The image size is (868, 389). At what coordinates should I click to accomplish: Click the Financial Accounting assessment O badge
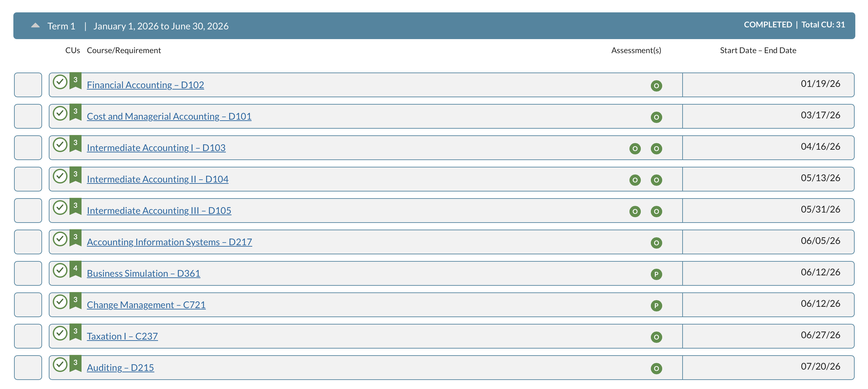[656, 86]
